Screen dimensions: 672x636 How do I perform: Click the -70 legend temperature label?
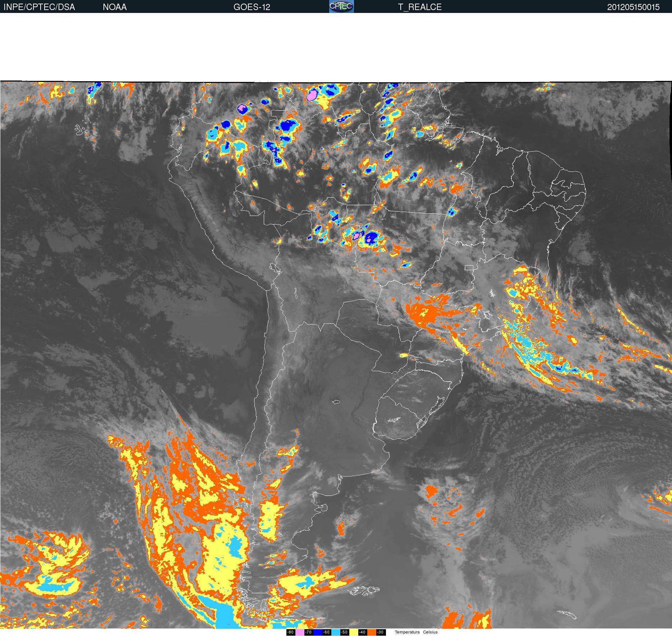(x=308, y=632)
